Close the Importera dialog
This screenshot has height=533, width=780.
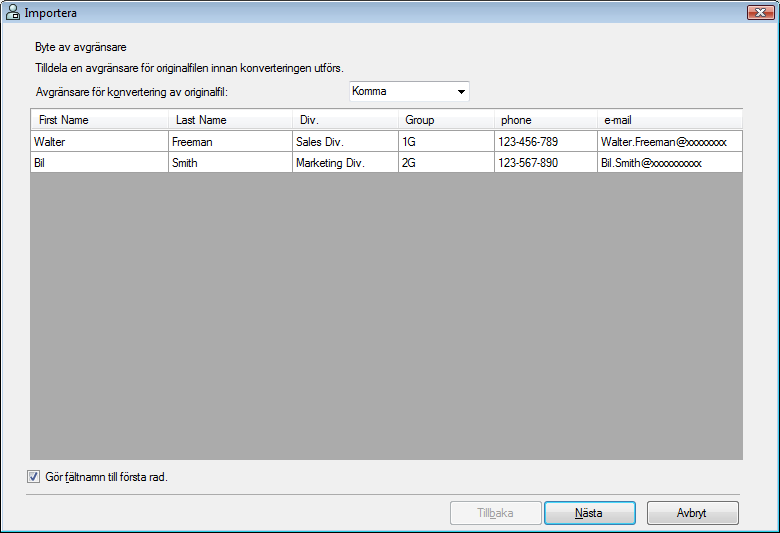point(760,12)
